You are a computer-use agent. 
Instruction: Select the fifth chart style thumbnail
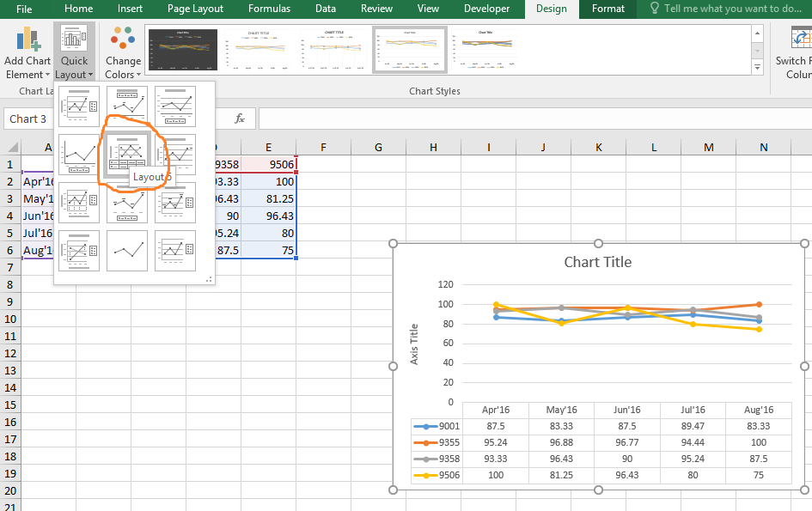point(485,50)
